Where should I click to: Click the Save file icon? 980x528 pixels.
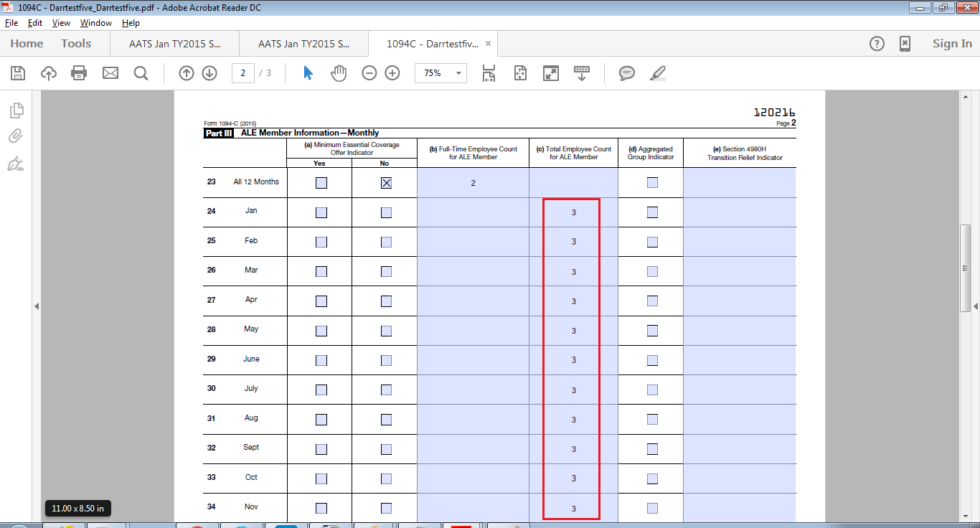point(18,73)
